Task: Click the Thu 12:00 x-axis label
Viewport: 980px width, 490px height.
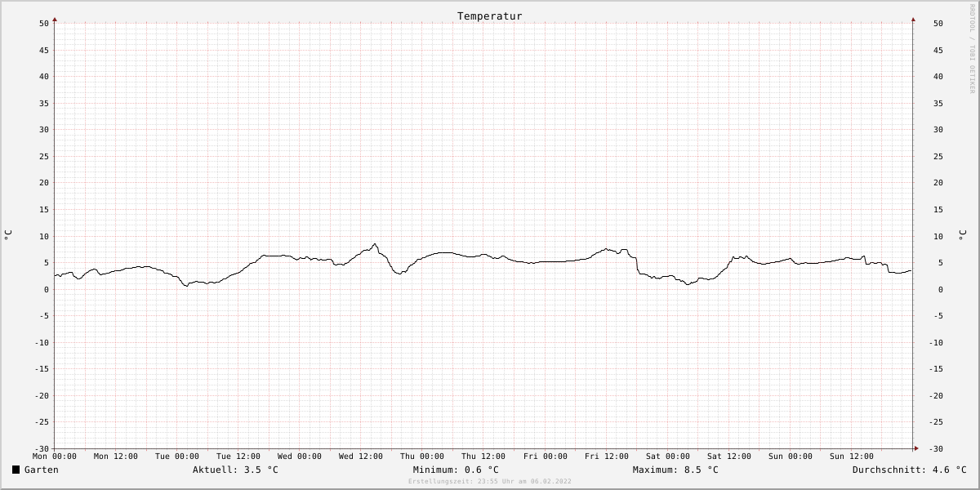Action: 483,456
